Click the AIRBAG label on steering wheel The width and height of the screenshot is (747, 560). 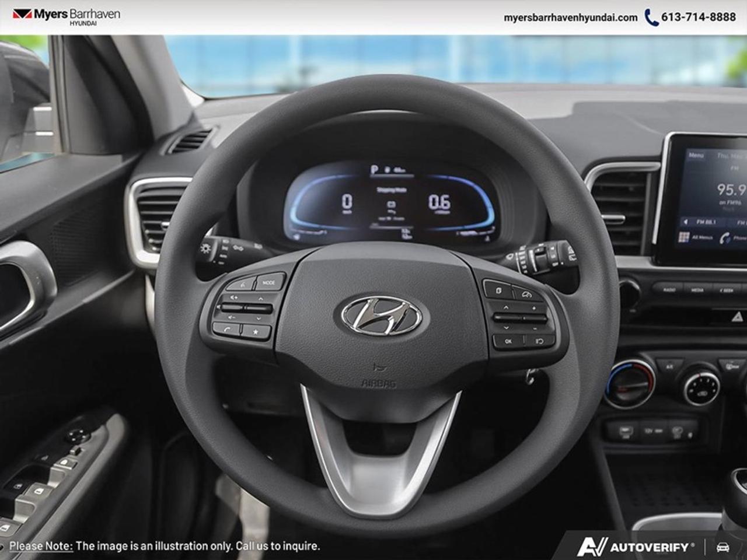pos(379,383)
